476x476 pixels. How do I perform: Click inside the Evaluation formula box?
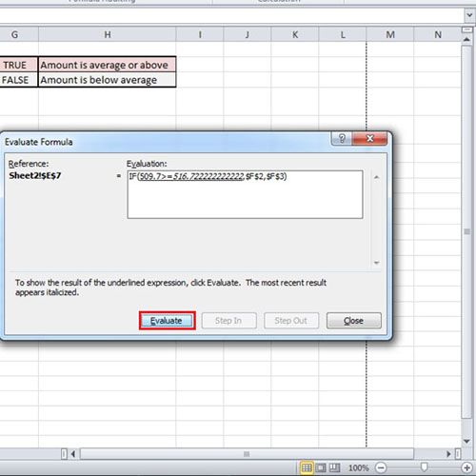[245, 194]
